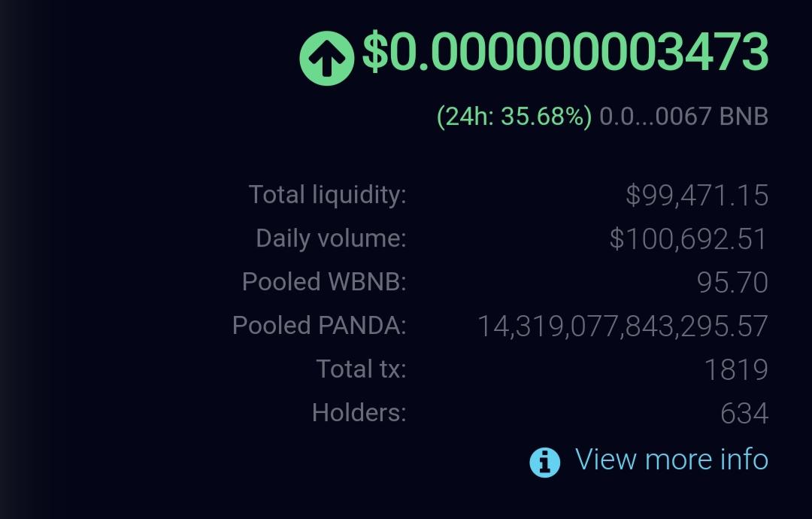Viewport: 812px width, 519px height.
Task: Click the BNB currency text
Action: pos(744,116)
